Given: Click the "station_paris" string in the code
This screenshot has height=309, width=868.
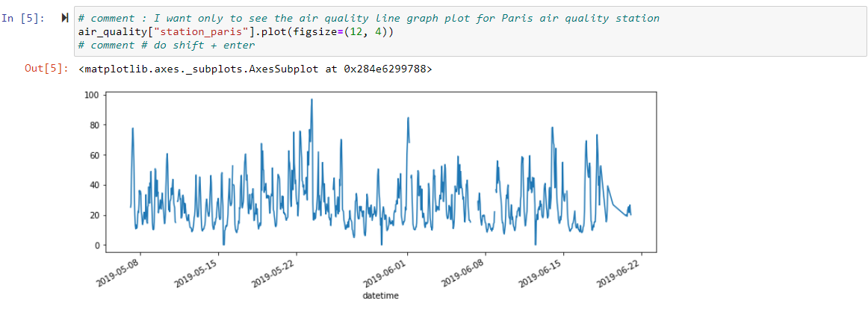Looking at the screenshot, I should (x=179, y=32).
